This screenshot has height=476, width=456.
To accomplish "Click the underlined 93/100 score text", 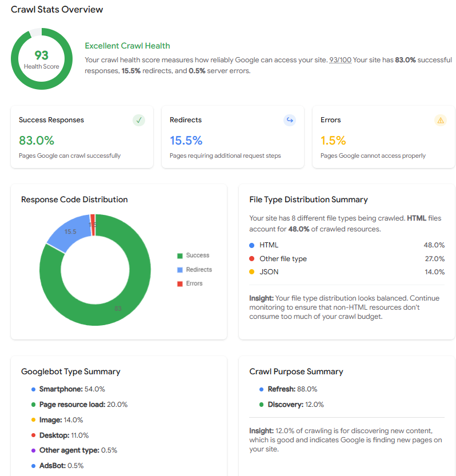I will pyautogui.click(x=340, y=60).
